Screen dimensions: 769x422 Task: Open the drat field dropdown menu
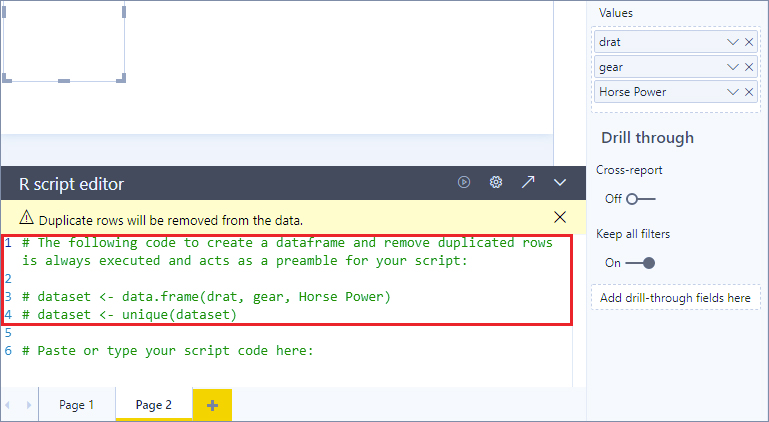(733, 42)
